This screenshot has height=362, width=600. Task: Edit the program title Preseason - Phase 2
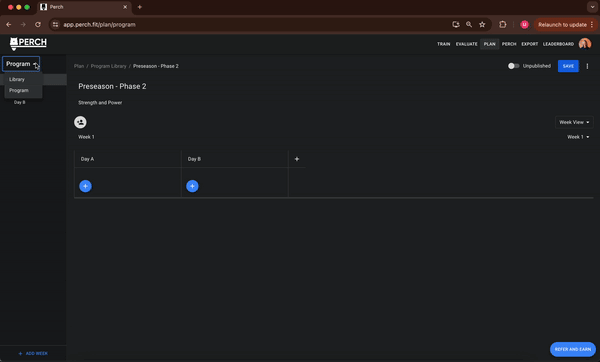click(x=112, y=86)
